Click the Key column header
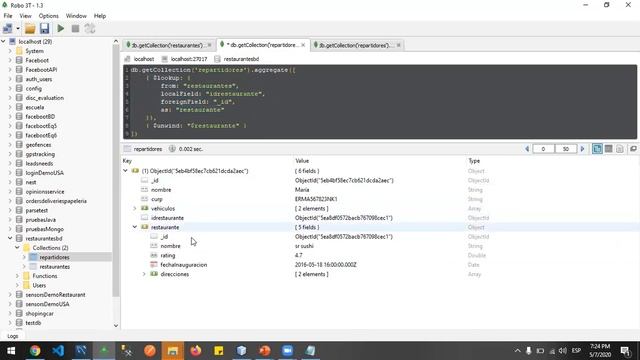The width and height of the screenshot is (640, 360). tap(127, 161)
